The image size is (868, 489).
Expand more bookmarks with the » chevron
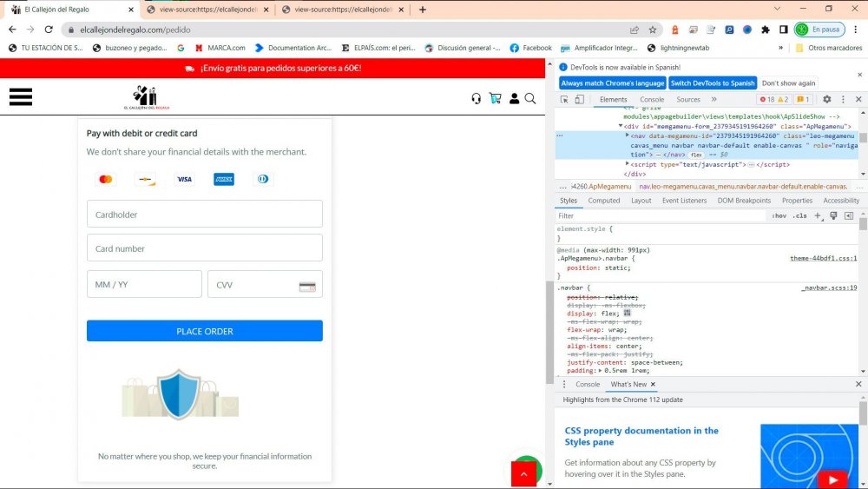coord(780,48)
